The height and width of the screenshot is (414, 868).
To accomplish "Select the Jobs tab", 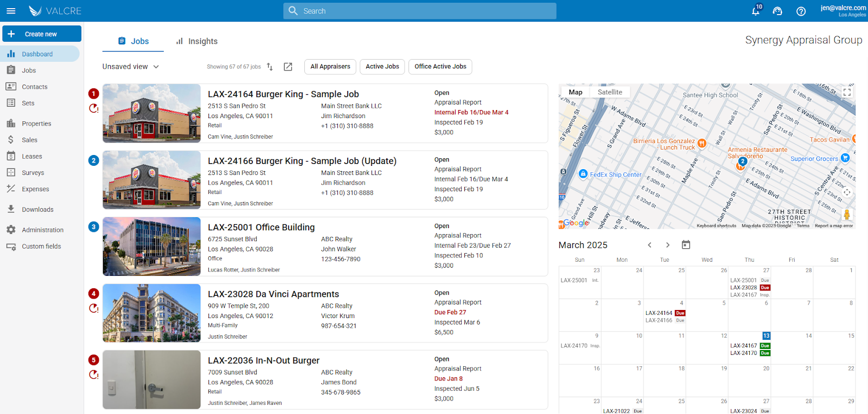I will coord(133,41).
